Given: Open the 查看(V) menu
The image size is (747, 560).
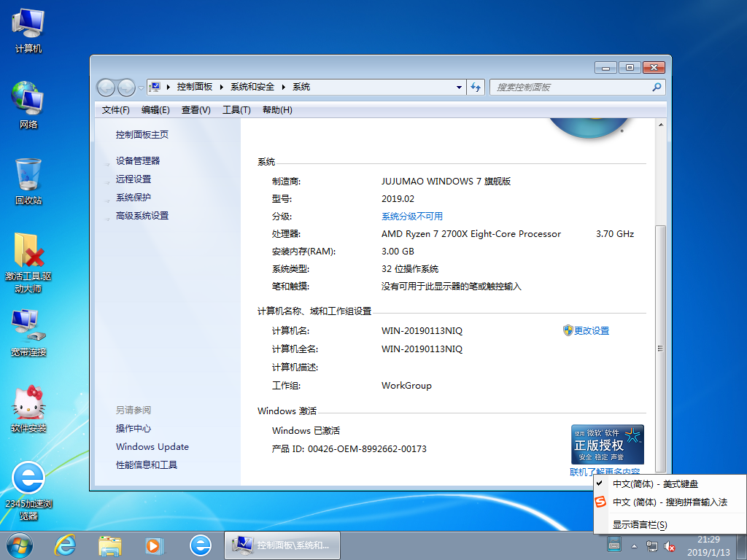Looking at the screenshot, I should tap(196, 110).
